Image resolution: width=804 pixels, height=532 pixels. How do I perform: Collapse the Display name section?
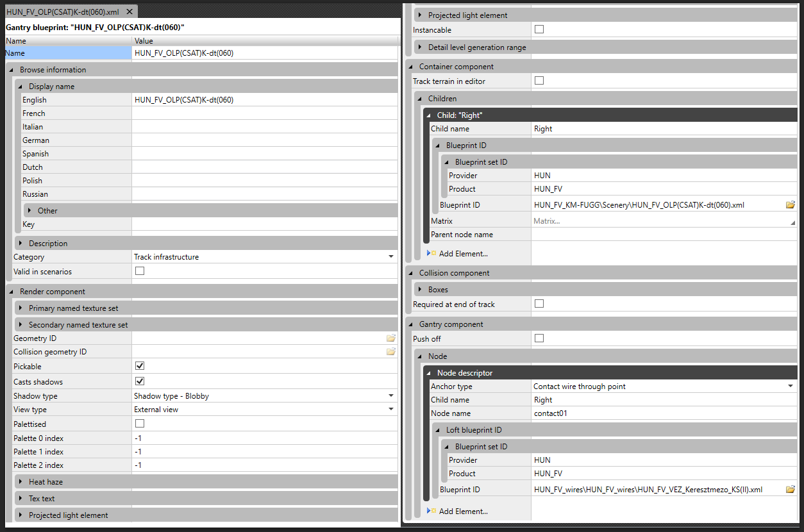pos(21,87)
